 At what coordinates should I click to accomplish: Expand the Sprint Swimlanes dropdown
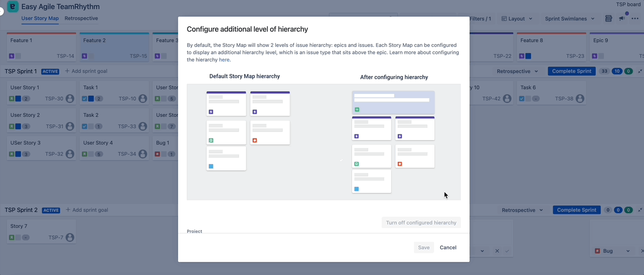pyautogui.click(x=570, y=19)
